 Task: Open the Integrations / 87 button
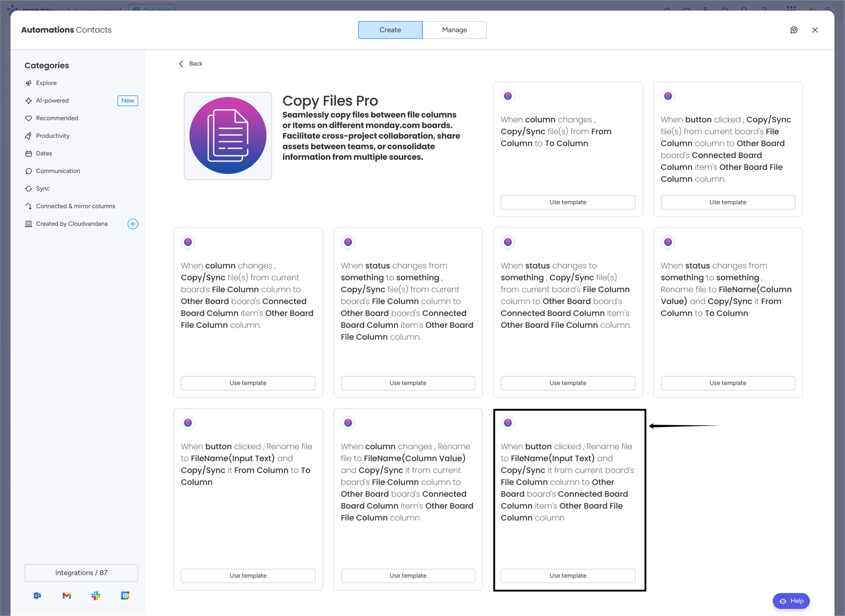[81, 573]
